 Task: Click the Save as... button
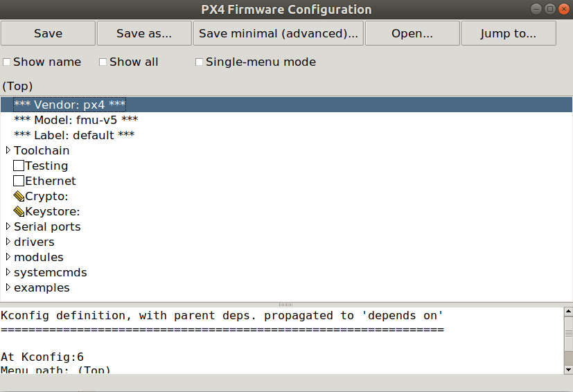click(144, 33)
